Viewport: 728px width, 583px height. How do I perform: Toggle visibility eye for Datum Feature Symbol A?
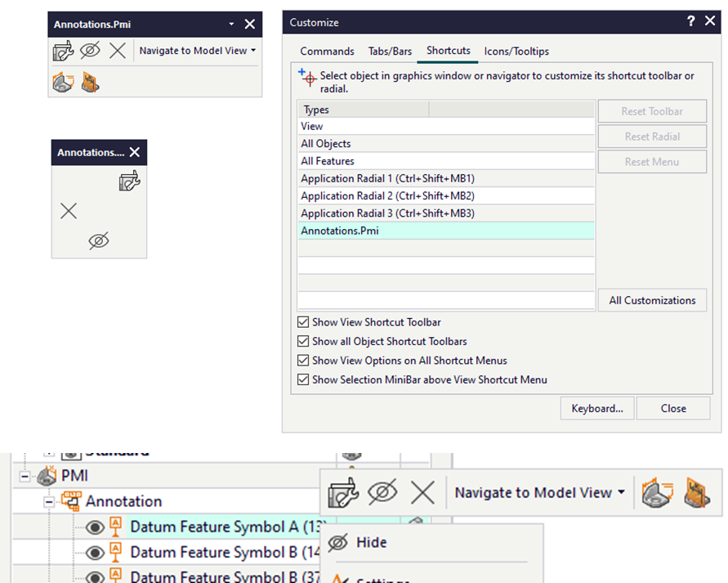pos(95,527)
